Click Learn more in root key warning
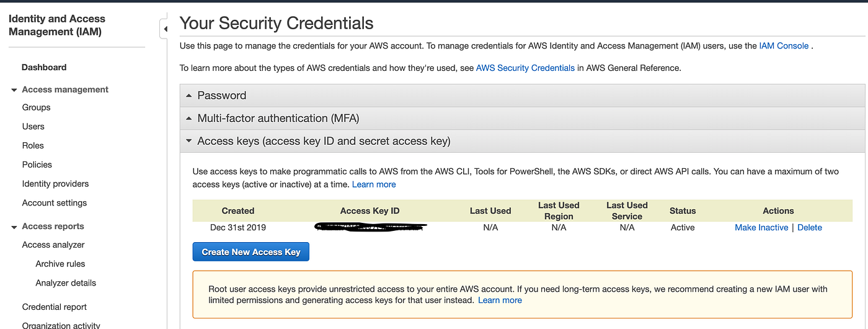868x329 pixels. pos(500,300)
